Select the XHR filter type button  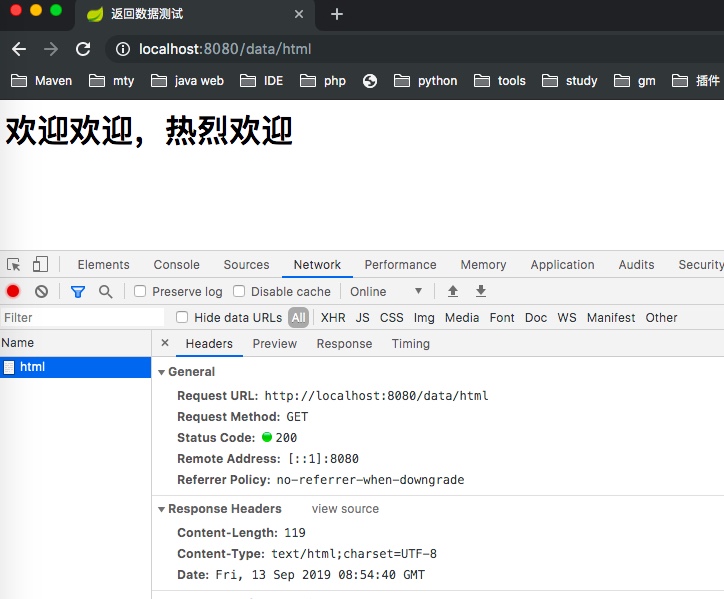click(x=333, y=317)
